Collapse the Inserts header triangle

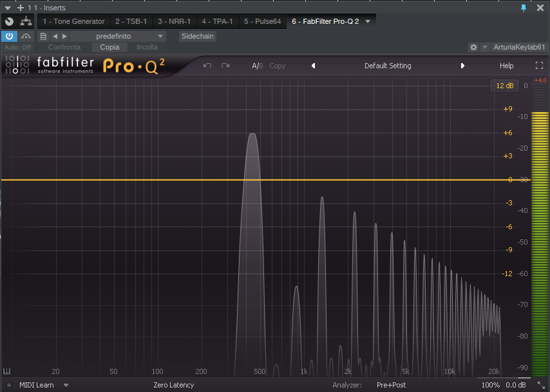click(x=8, y=8)
